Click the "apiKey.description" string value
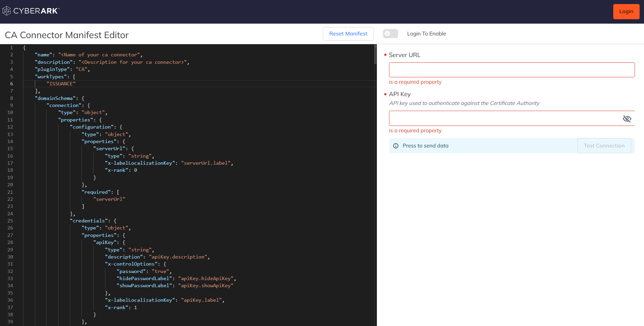 pos(178,257)
